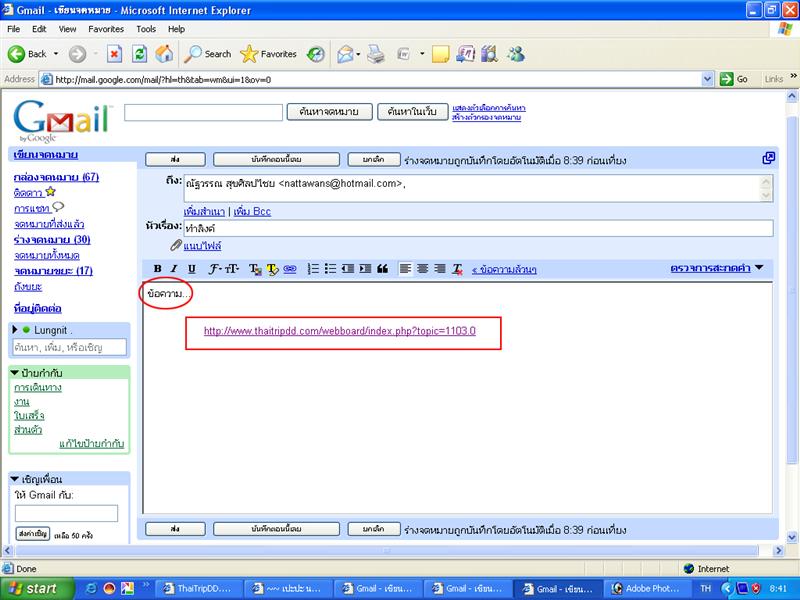Open the spell check dropdown arrow
The image size is (800, 600).
pos(759,268)
